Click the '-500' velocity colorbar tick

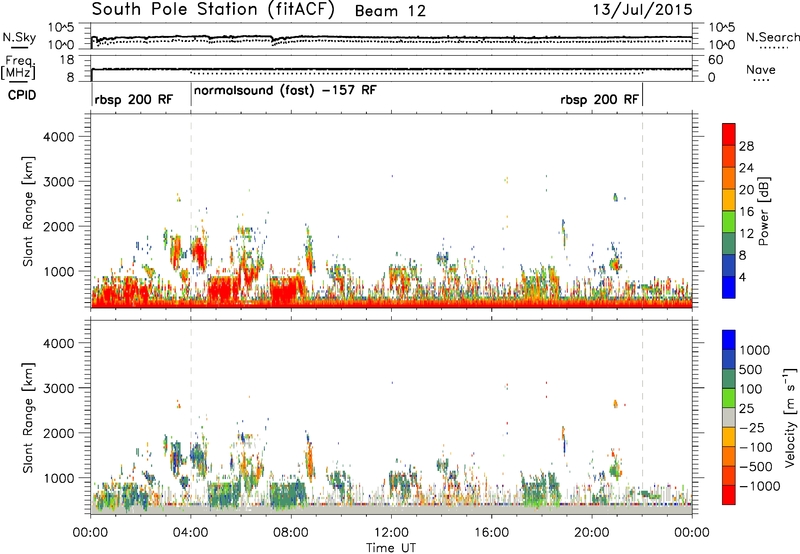click(756, 466)
